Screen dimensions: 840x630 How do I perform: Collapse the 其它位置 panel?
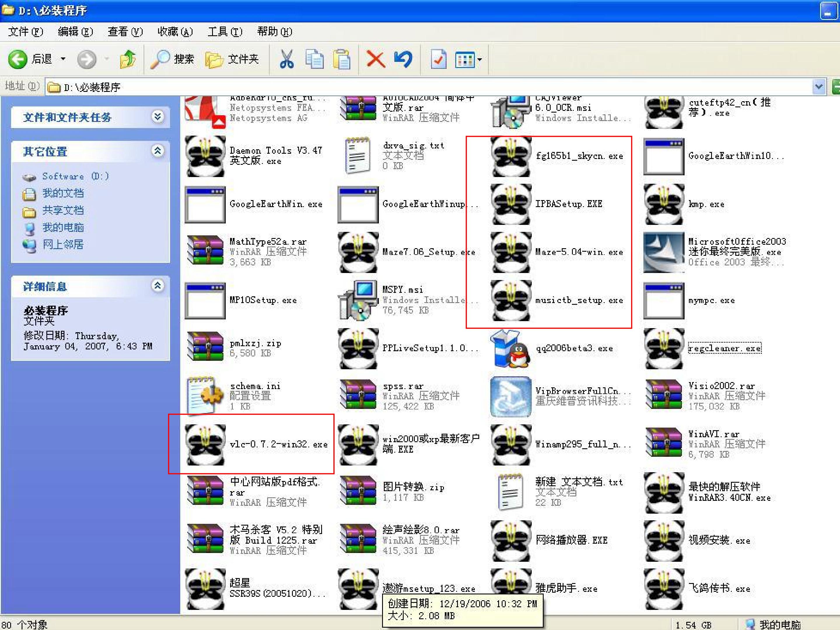(x=157, y=151)
